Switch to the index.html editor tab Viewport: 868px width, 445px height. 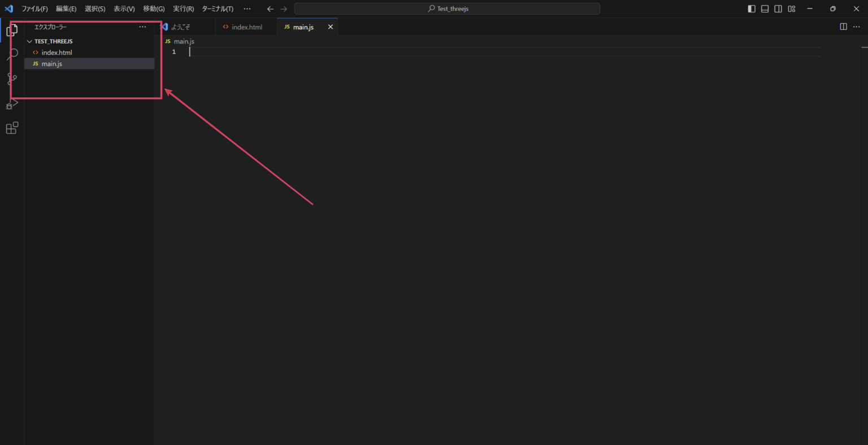(x=246, y=27)
